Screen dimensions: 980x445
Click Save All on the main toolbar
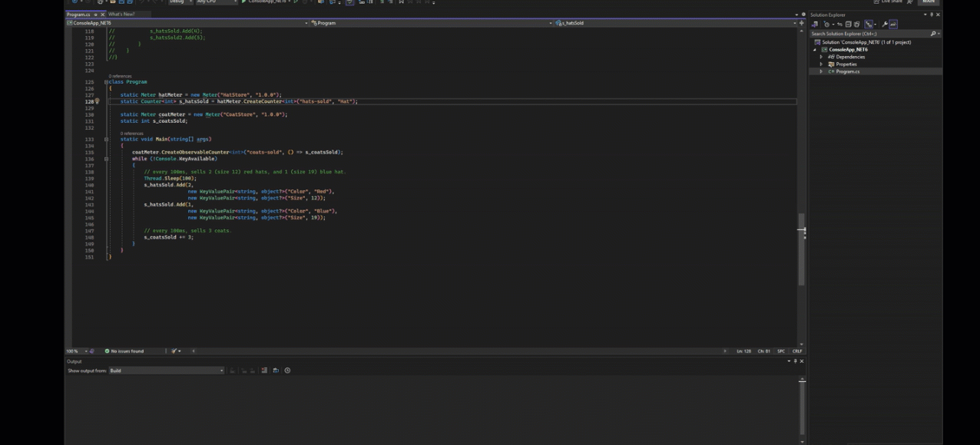tap(131, 2)
